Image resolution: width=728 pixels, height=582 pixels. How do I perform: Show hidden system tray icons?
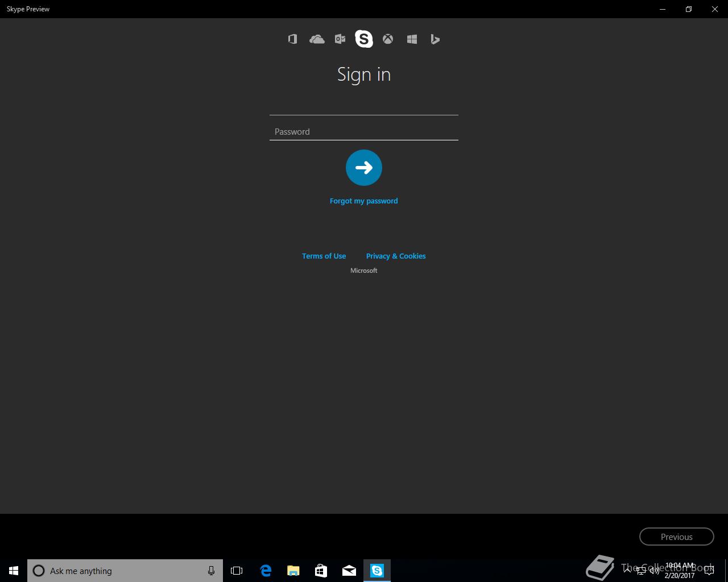[x=627, y=571]
